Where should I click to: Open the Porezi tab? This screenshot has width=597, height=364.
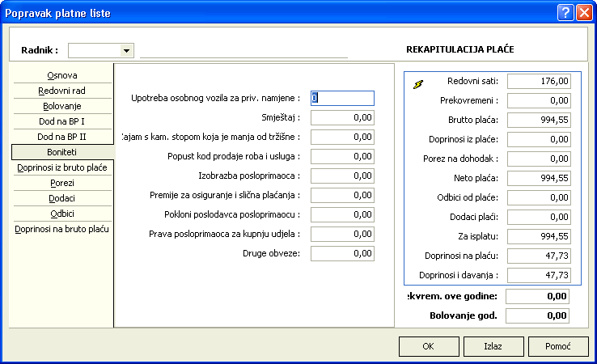tap(62, 184)
